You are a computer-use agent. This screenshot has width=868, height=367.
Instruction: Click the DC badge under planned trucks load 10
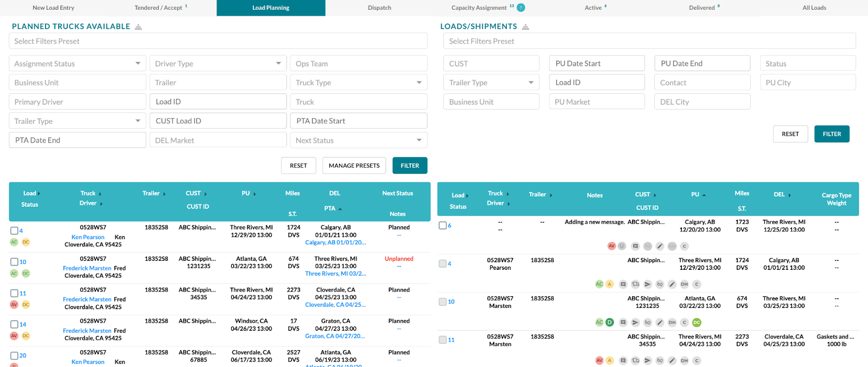click(25, 273)
